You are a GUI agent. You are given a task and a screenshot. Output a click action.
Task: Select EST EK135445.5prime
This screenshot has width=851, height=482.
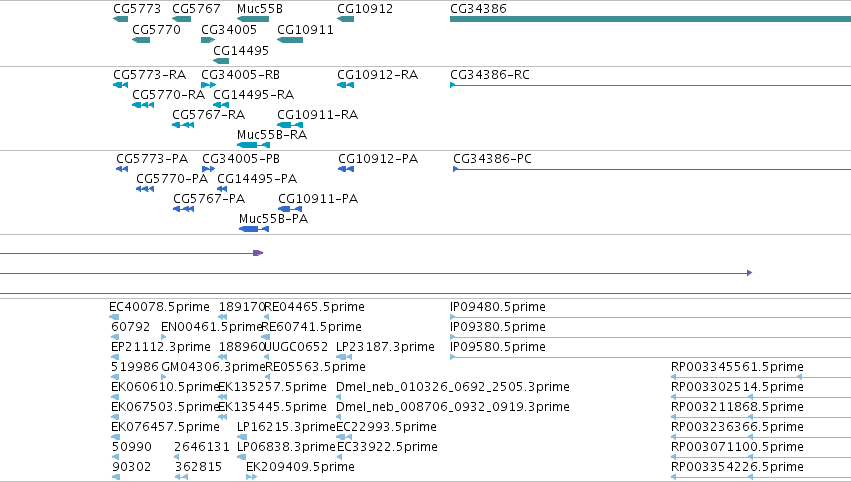[272, 407]
